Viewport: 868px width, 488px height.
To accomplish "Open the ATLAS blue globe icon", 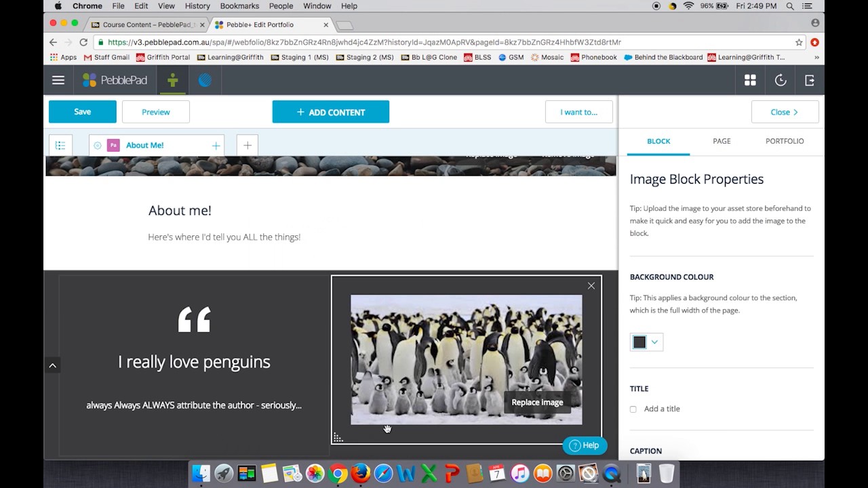I will (x=205, y=80).
